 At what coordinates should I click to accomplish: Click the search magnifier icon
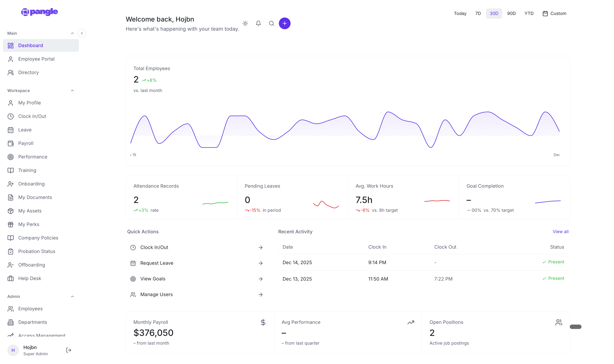[271, 23]
